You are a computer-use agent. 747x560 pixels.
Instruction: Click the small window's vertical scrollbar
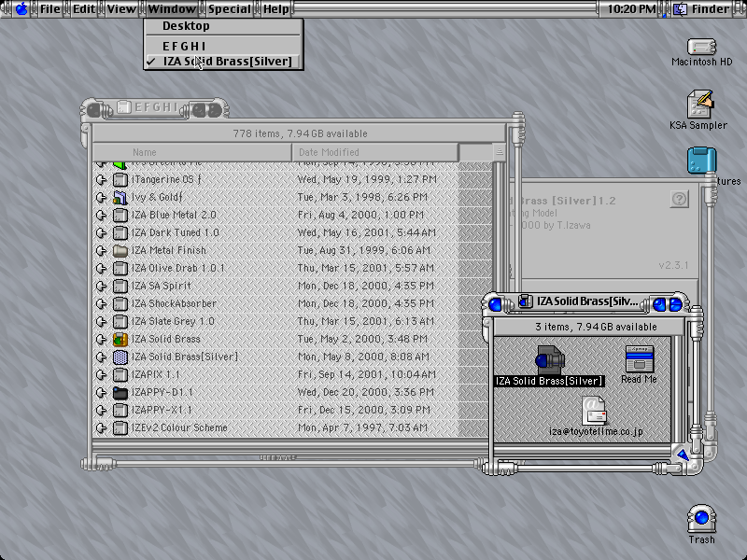click(678, 389)
